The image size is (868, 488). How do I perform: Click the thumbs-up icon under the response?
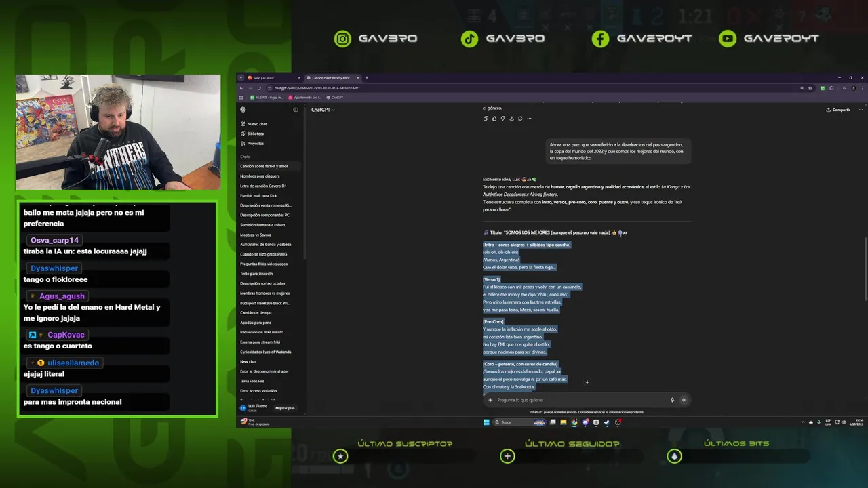click(x=494, y=119)
